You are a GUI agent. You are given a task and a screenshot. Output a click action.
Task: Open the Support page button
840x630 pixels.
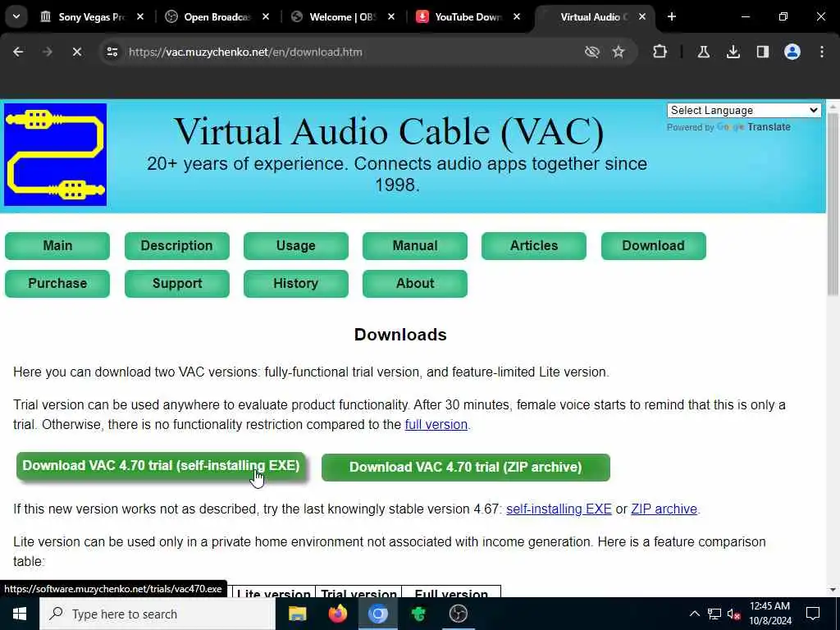[177, 283]
